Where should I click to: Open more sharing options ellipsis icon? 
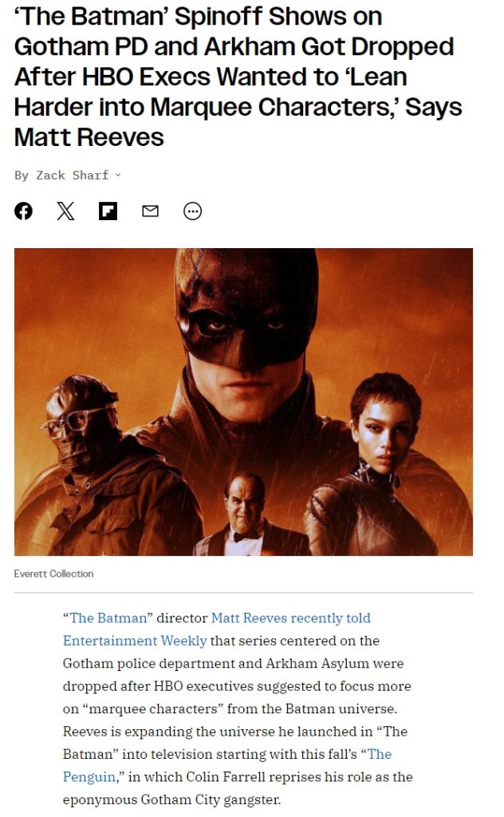[x=193, y=211]
